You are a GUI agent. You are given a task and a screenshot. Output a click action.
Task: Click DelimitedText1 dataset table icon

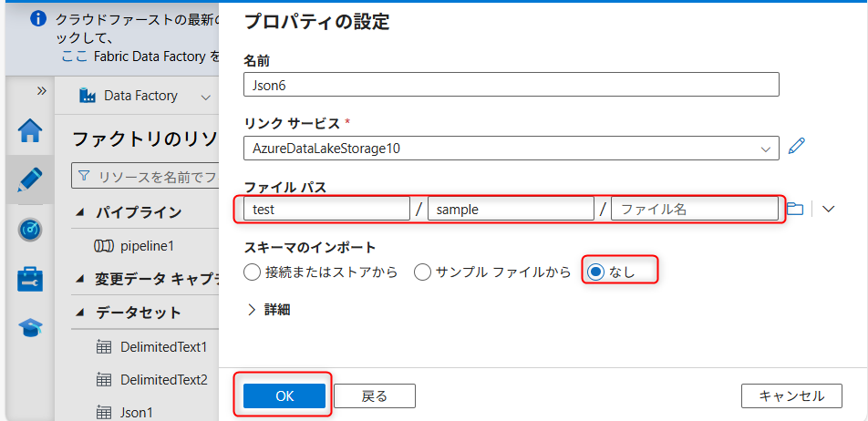pos(104,347)
